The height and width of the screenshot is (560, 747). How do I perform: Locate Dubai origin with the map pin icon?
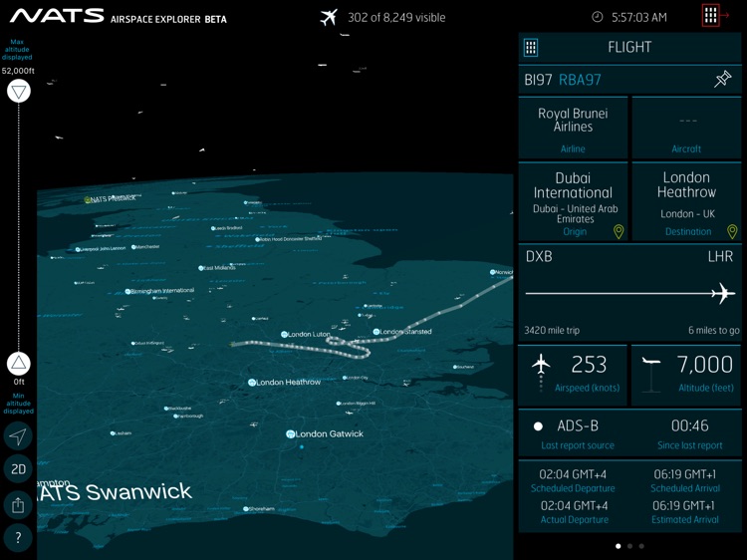coord(619,231)
